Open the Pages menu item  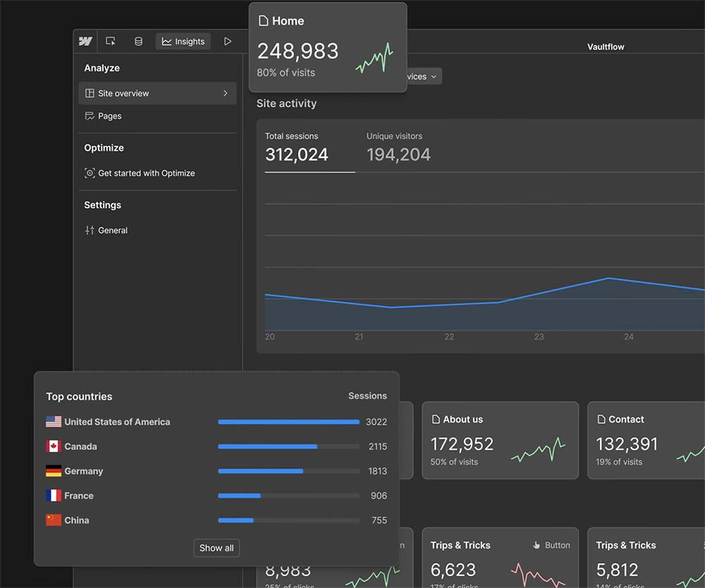tap(110, 116)
